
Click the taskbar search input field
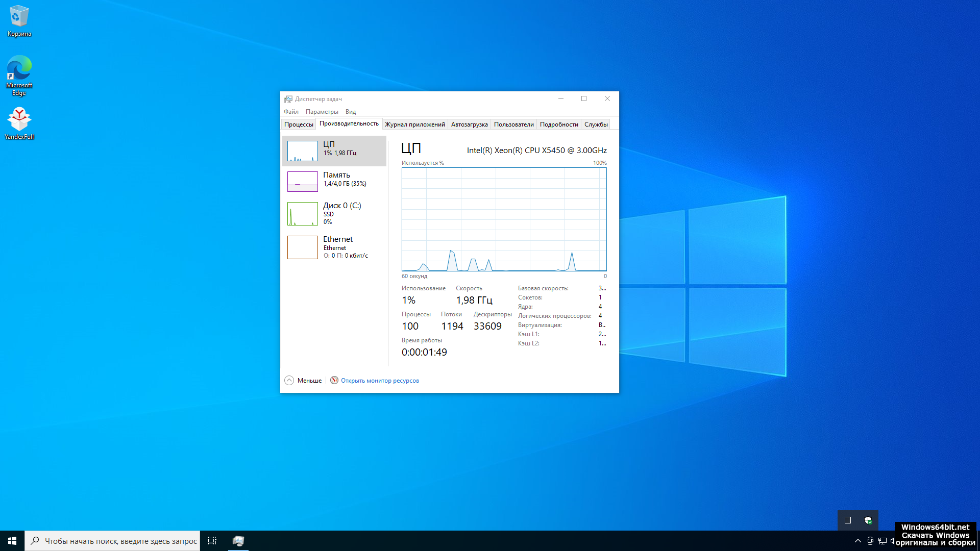(x=120, y=541)
